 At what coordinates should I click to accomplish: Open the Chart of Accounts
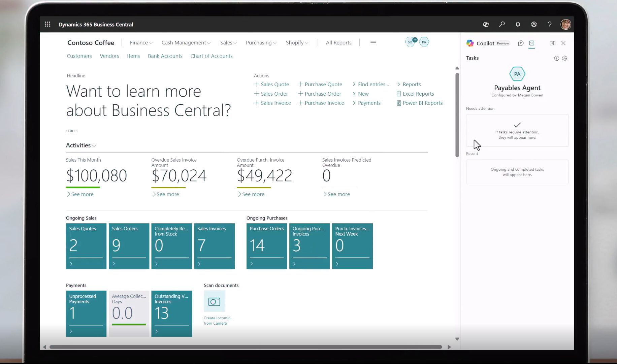click(x=212, y=56)
